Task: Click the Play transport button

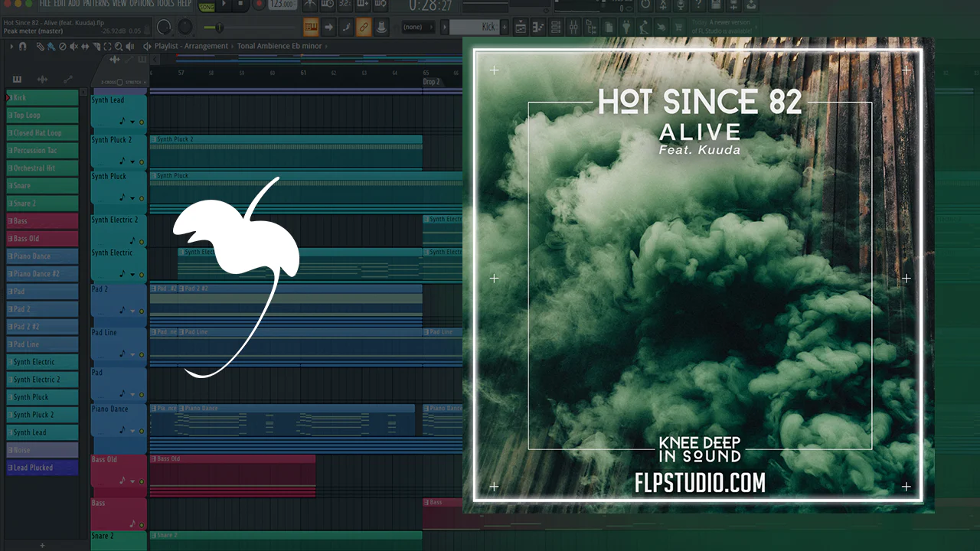Action: 224,5
